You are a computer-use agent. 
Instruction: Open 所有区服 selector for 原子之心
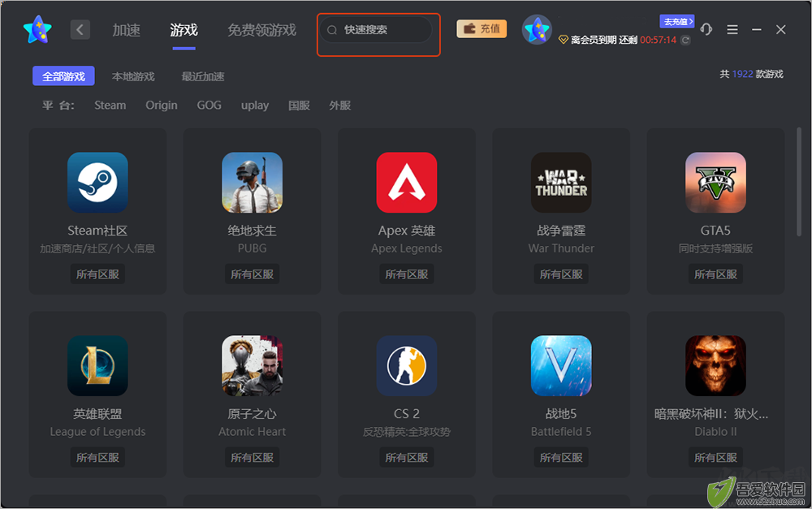(x=253, y=457)
